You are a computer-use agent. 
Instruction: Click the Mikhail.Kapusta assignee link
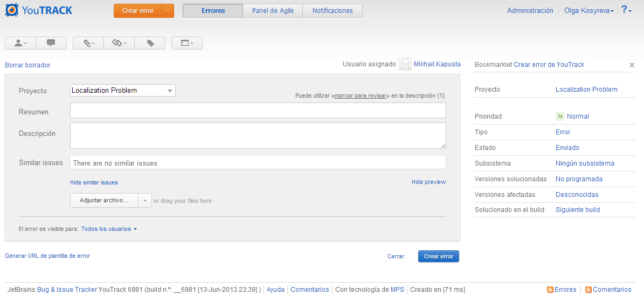tap(437, 64)
